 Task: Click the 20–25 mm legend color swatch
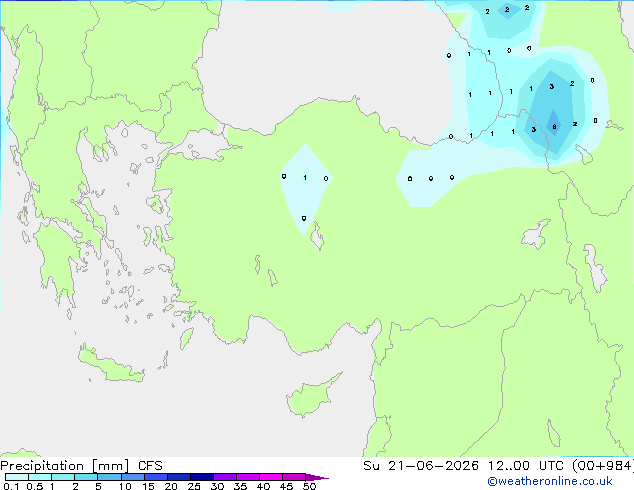coord(179,477)
